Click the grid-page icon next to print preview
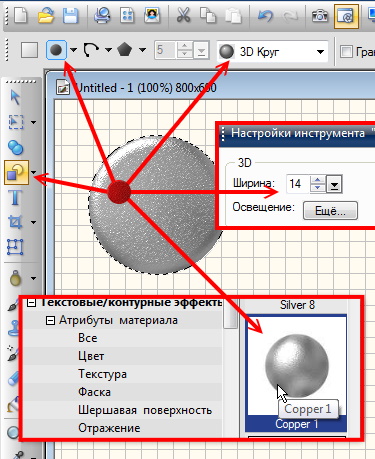Image resolution: width=375 pixels, height=459 pixels. [127, 16]
